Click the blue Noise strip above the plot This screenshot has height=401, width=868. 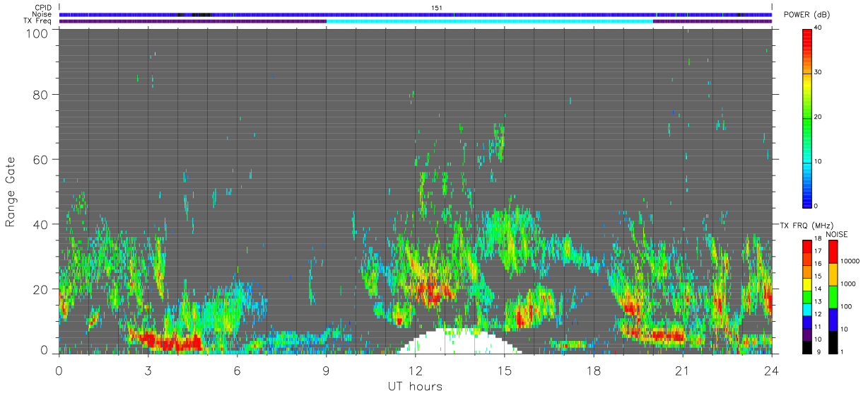pos(416,14)
